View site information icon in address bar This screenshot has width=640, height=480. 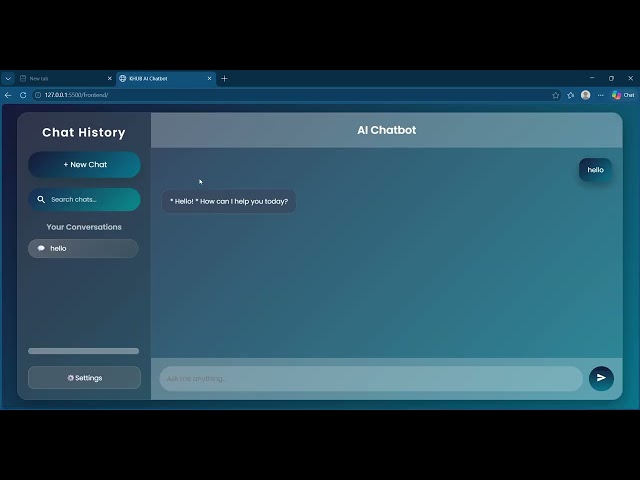38,95
